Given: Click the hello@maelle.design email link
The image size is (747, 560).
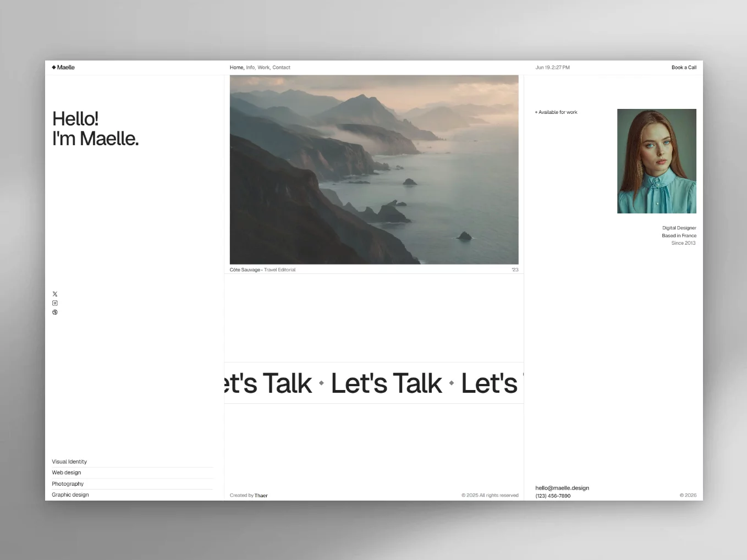Looking at the screenshot, I should [562, 488].
